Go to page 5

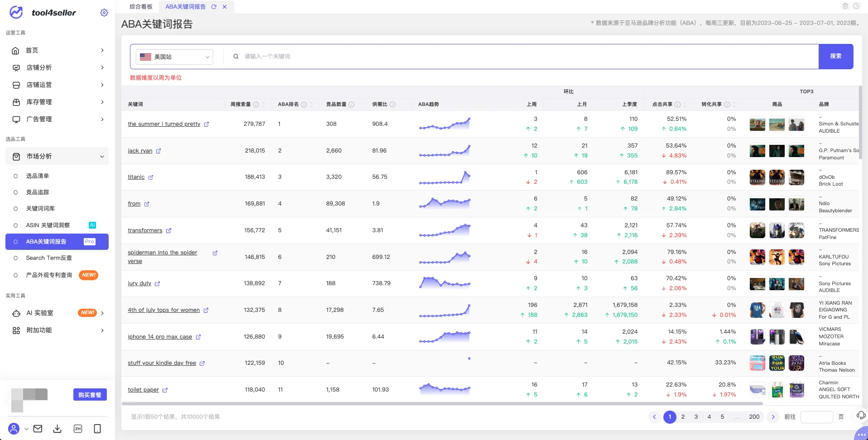[722, 417]
